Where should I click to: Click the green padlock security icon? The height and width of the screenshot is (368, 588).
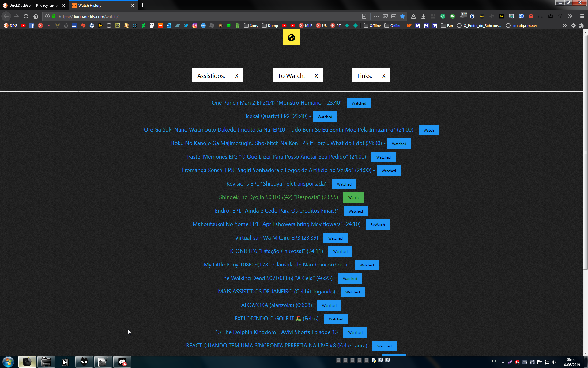pyautogui.click(x=54, y=16)
